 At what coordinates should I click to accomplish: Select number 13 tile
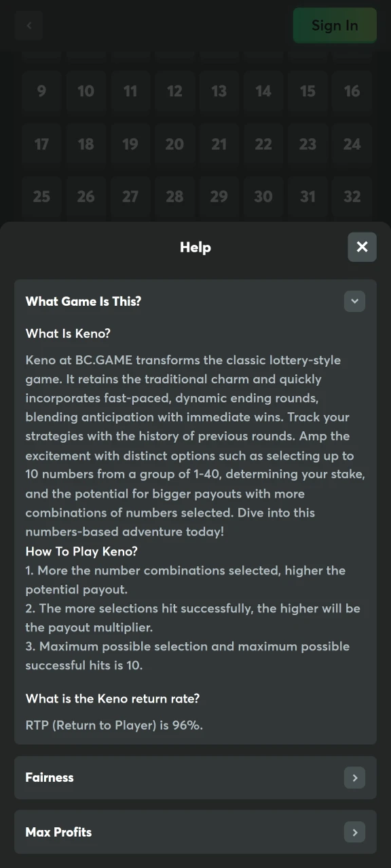[219, 91]
